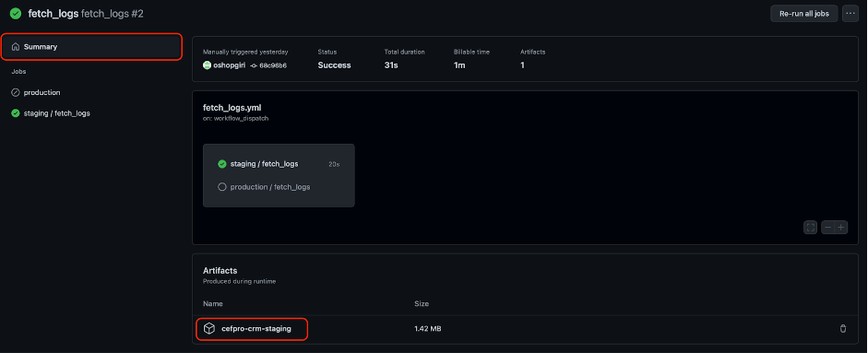The height and width of the screenshot is (353, 868).
Task: Click the 20s duration on staging node
Action: (x=334, y=164)
